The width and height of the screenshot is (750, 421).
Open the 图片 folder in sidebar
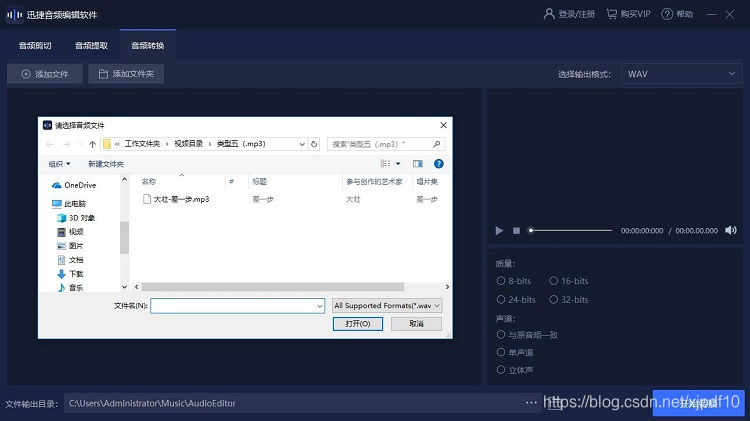pos(70,246)
